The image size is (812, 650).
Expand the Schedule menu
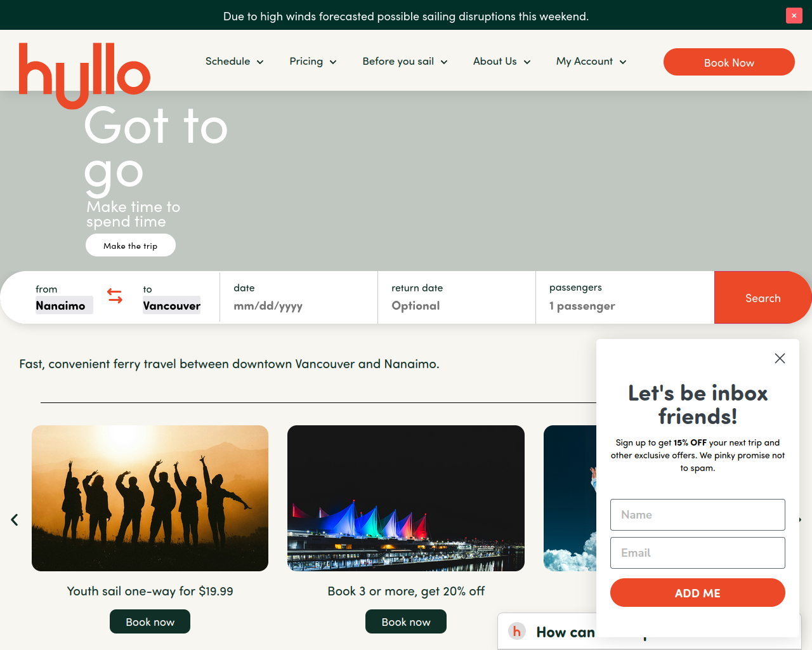pos(234,62)
